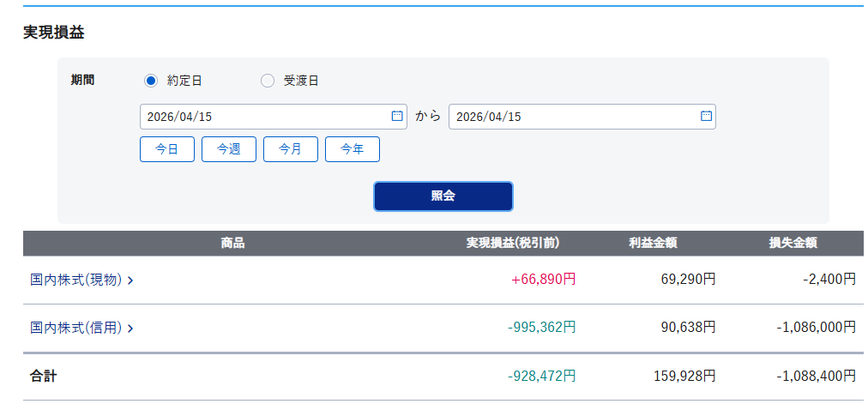
Task: Click the 利益金額 column header
Action: (653, 244)
